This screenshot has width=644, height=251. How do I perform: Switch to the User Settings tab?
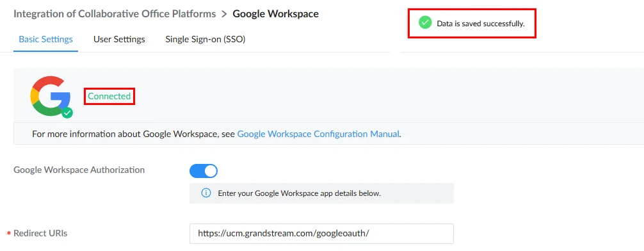(x=119, y=40)
